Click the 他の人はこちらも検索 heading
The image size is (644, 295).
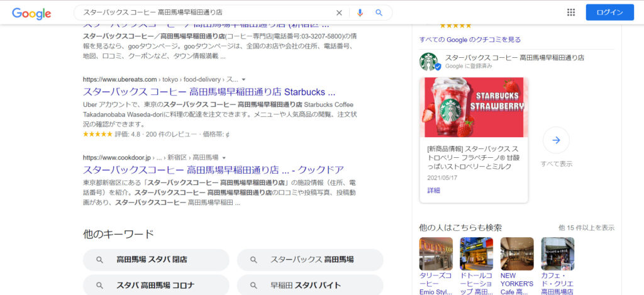pos(460,228)
